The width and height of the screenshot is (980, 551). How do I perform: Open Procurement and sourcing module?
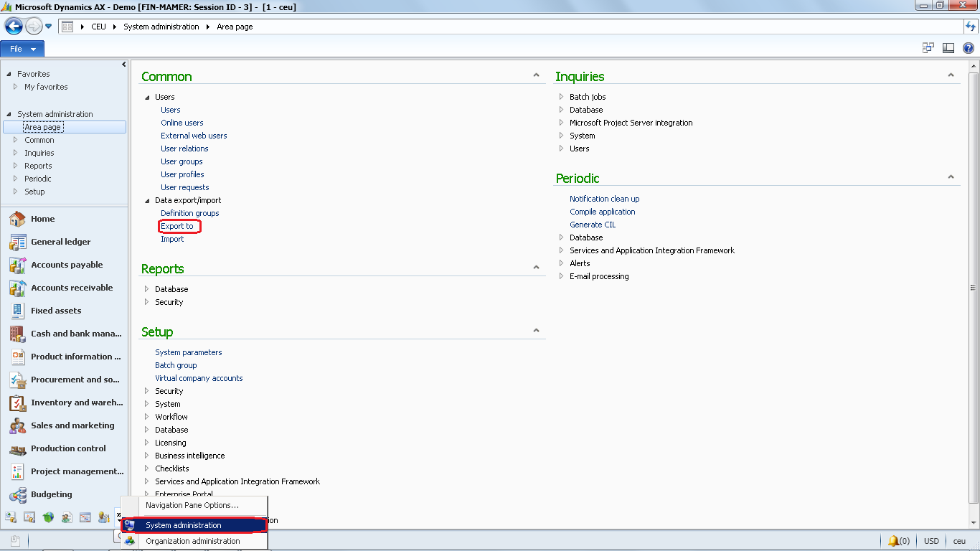point(65,380)
